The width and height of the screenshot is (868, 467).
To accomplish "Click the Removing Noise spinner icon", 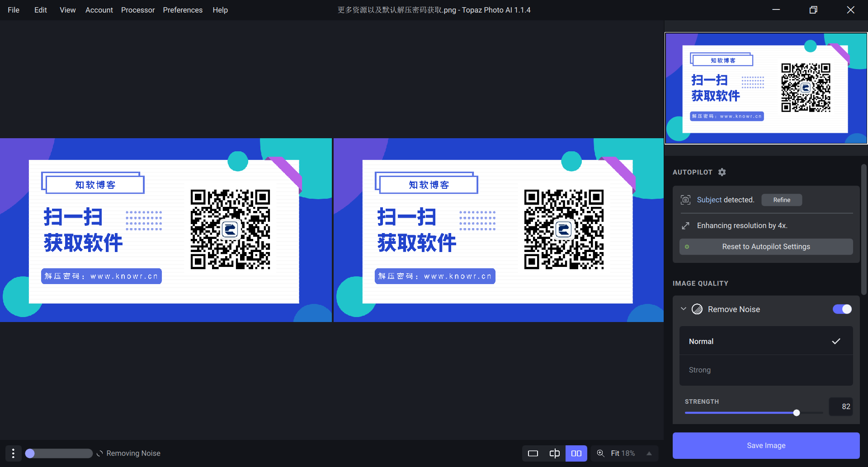I will coord(100,453).
